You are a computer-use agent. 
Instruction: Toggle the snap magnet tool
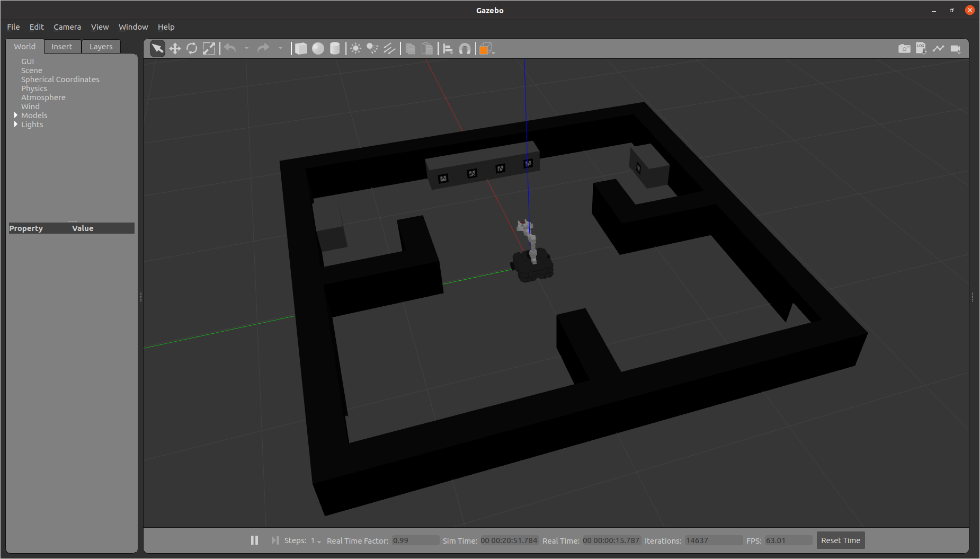click(x=465, y=49)
